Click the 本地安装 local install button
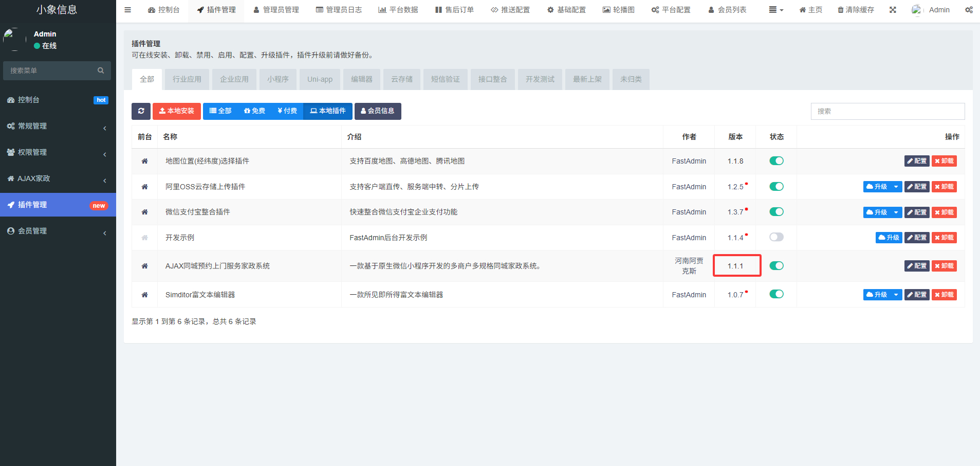Screen dimensions: 980x466 click(x=176, y=111)
